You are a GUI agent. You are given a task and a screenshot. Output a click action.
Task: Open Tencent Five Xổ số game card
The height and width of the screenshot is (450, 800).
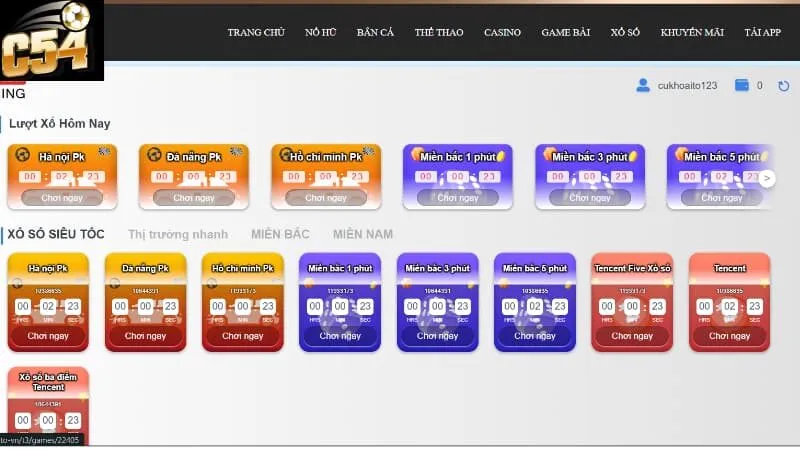click(x=632, y=302)
